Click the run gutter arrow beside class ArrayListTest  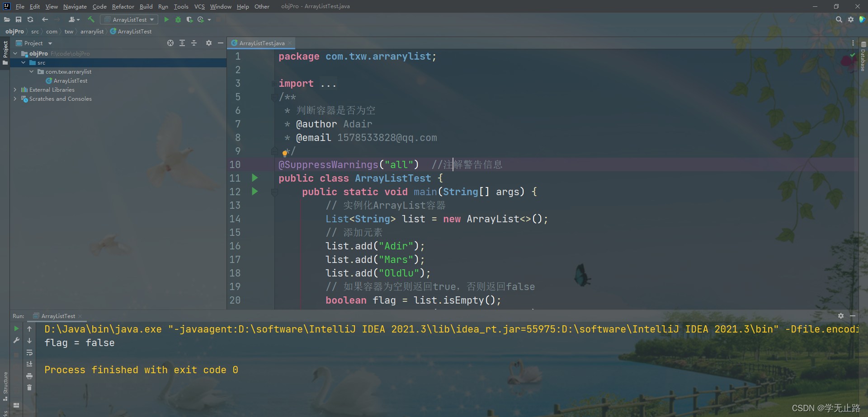point(255,178)
